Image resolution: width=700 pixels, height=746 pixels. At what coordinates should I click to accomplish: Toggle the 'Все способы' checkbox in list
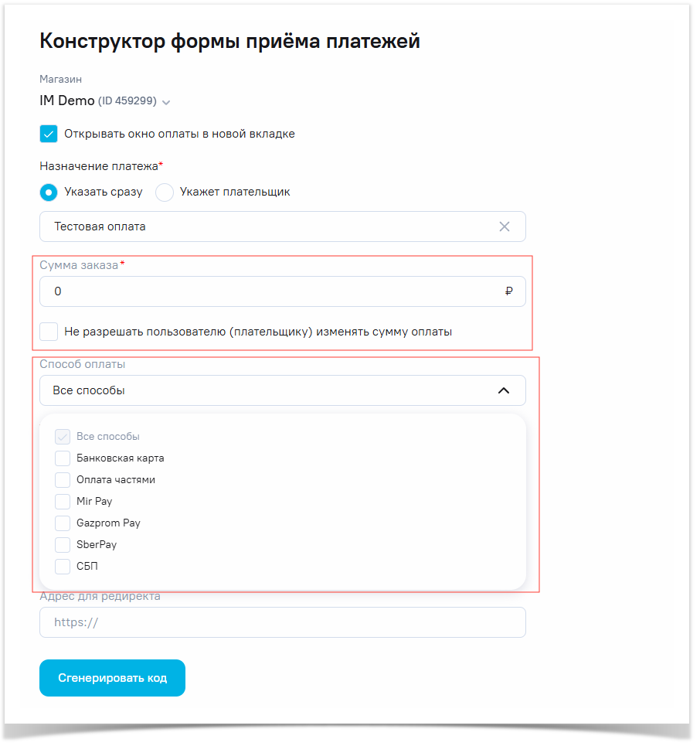[x=63, y=437]
